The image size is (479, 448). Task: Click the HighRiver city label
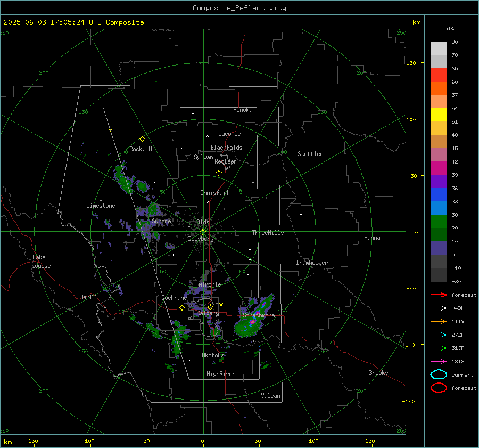coord(221,374)
